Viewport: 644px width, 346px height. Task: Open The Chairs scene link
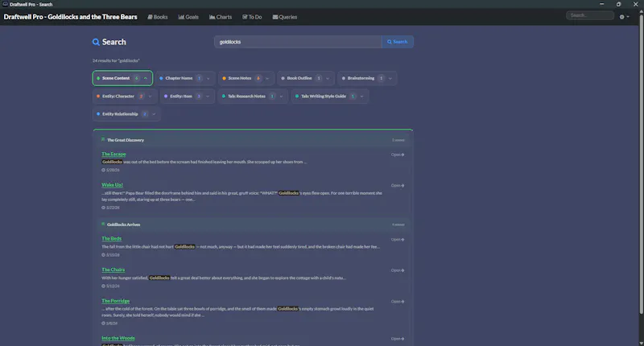click(114, 270)
